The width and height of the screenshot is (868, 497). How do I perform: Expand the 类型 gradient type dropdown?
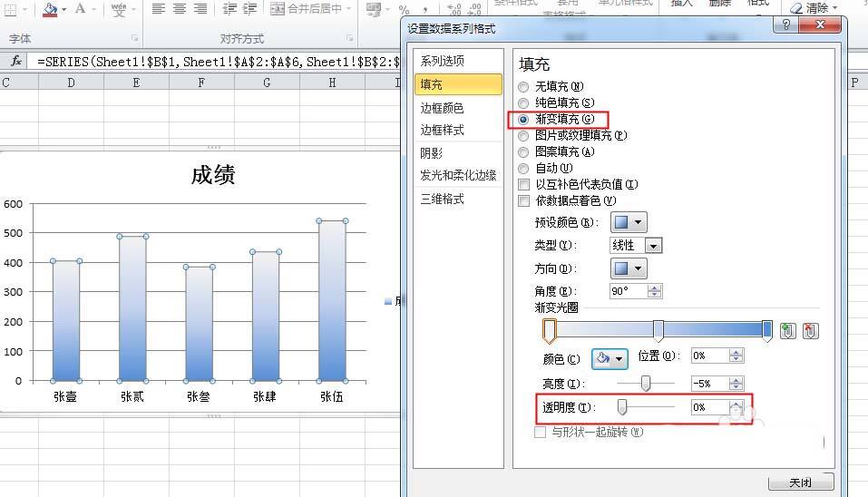(x=653, y=246)
